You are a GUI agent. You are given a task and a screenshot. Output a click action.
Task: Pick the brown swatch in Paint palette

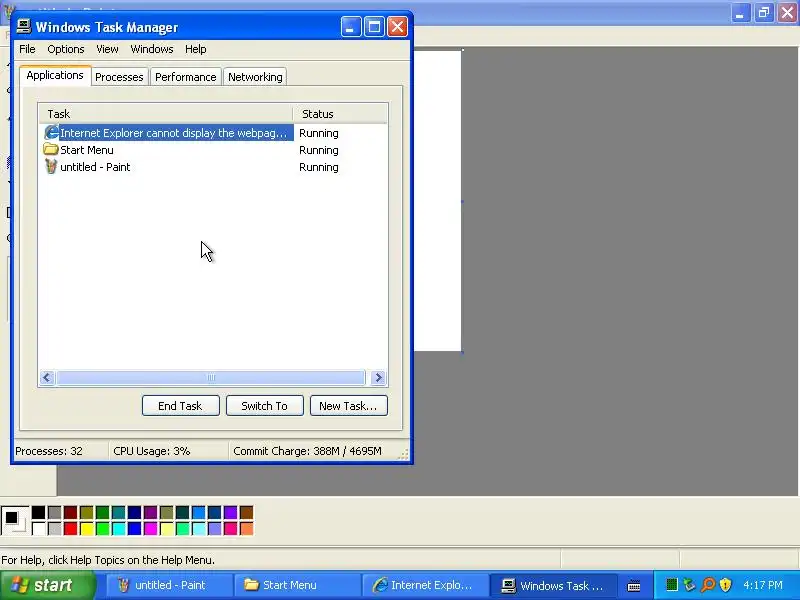246,513
